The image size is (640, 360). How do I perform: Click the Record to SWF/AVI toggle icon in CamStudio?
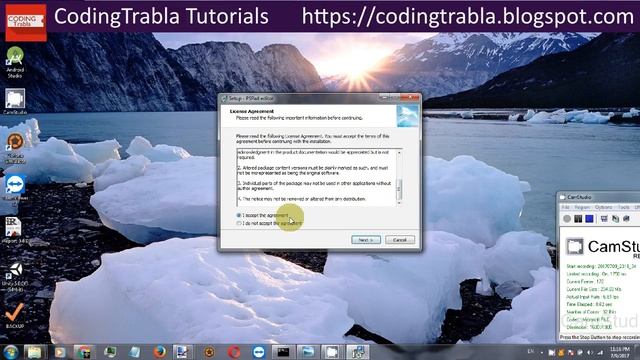pos(615,219)
